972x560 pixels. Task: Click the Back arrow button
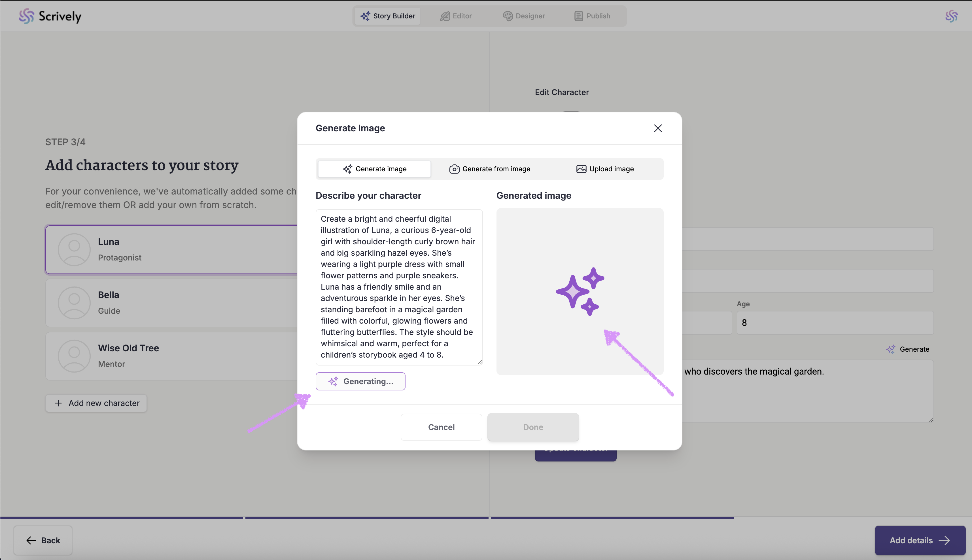(43, 540)
